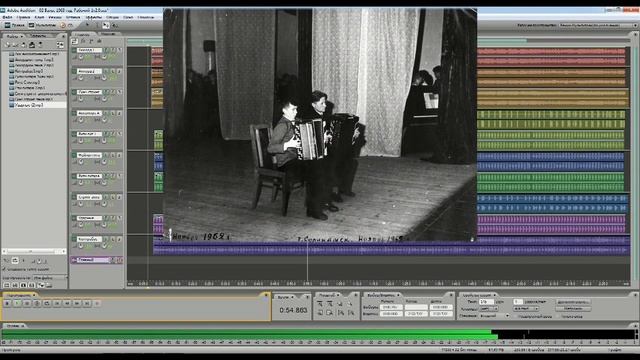
Task: Select the Hybrid tool in the toolbar
Action: 87,25
